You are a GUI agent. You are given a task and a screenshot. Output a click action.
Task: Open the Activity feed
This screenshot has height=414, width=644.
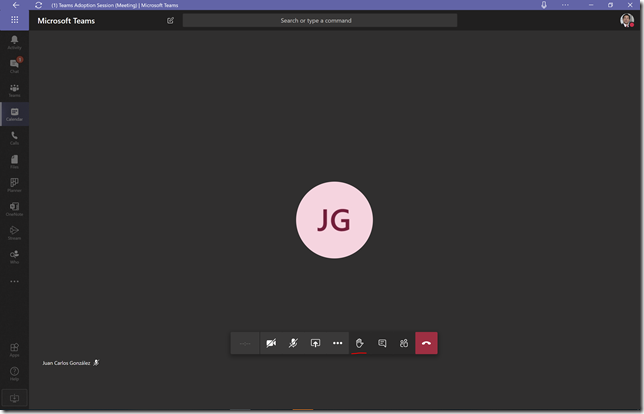[x=14, y=42]
